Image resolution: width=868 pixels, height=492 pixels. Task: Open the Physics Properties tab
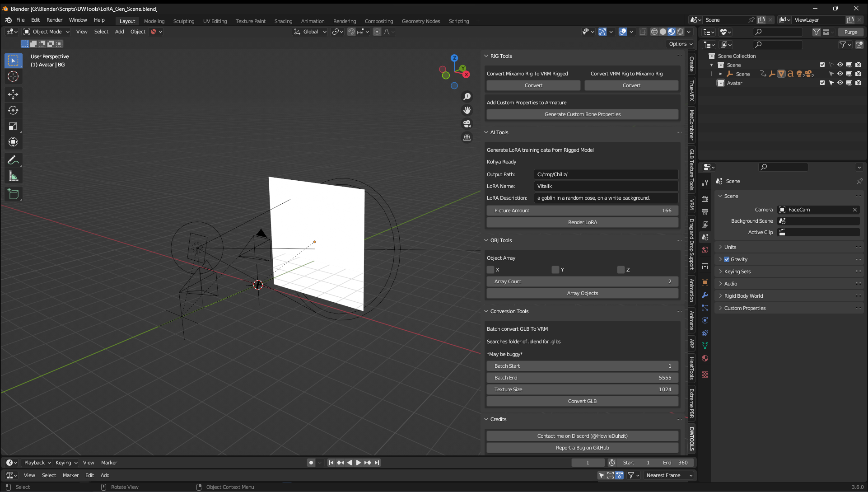coord(705,320)
